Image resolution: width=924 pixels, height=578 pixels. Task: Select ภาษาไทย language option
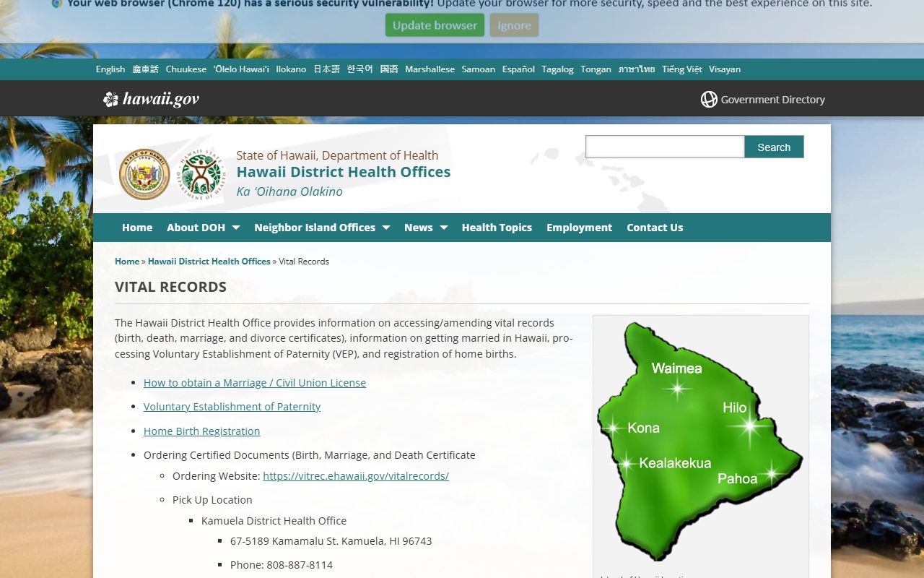pos(637,69)
